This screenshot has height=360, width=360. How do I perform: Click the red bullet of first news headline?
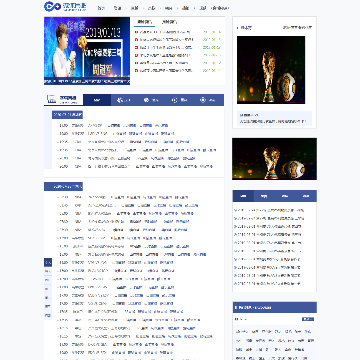coord(136,32)
